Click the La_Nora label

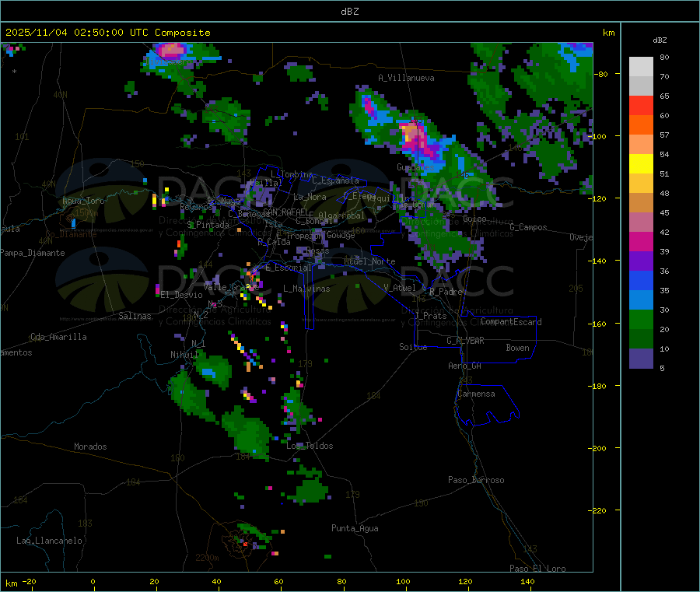310,197
